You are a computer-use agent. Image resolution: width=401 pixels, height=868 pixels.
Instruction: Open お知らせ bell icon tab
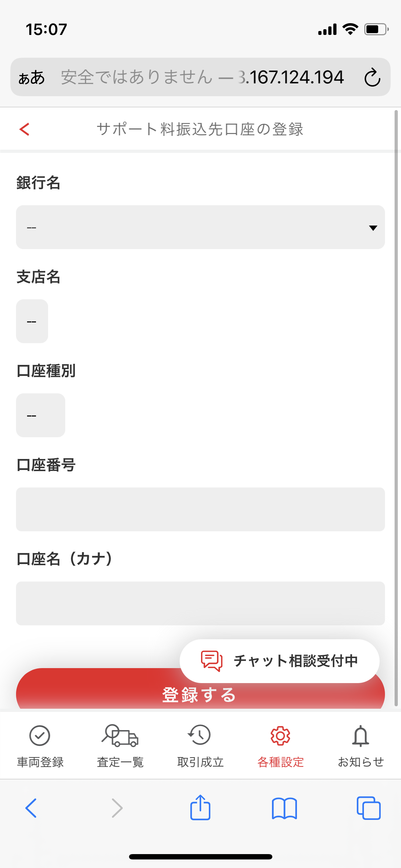tap(361, 745)
